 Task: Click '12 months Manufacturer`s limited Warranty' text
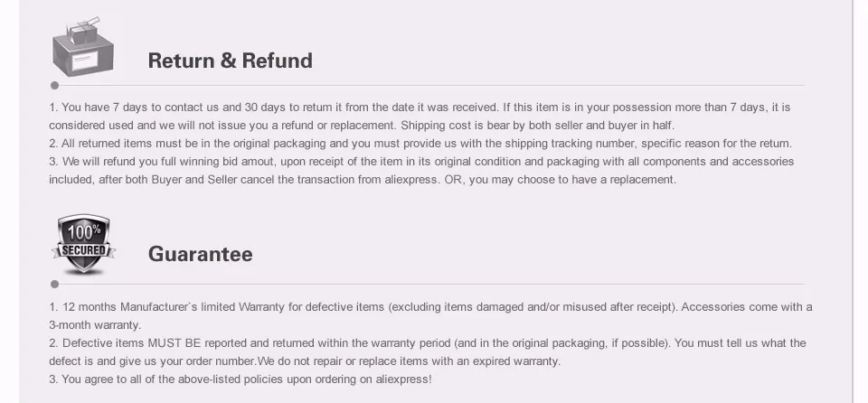point(174,306)
